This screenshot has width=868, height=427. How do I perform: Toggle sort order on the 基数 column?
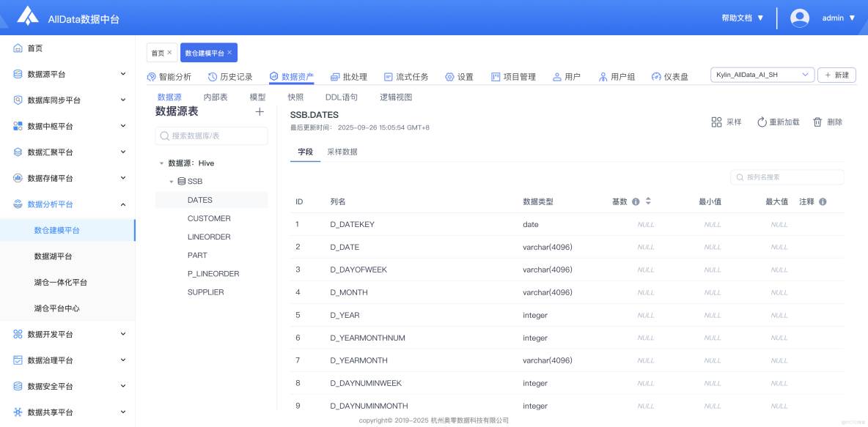[x=648, y=201]
